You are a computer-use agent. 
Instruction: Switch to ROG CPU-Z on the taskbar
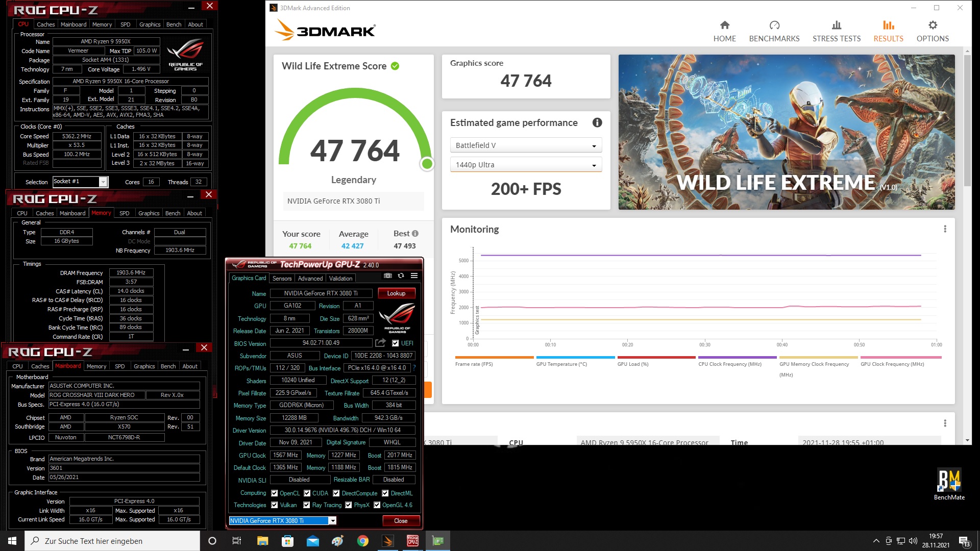pos(412,541)
